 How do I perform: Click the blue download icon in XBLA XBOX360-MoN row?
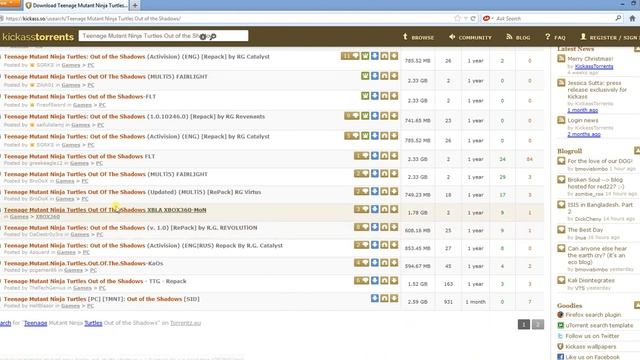[375, 209]
